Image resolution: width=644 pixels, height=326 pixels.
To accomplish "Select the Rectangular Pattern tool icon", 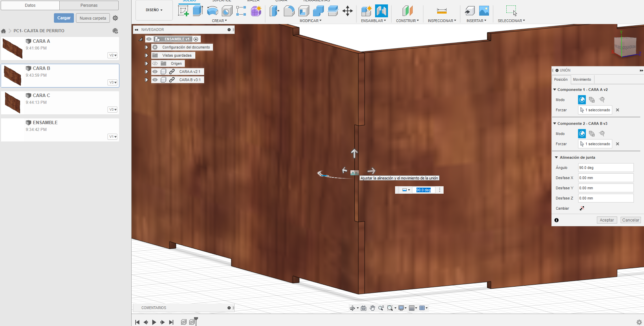I will click(241, 11).
